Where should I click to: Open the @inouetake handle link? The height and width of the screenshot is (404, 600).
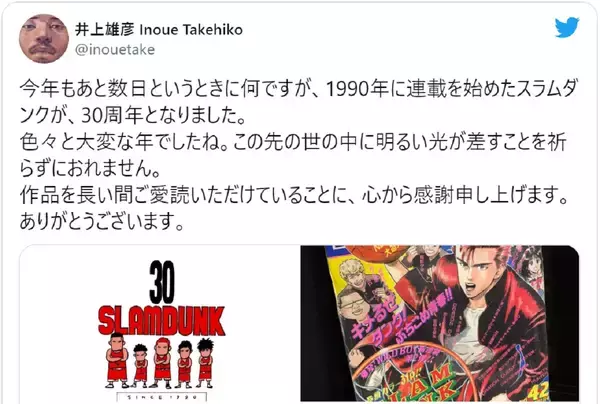115,50
